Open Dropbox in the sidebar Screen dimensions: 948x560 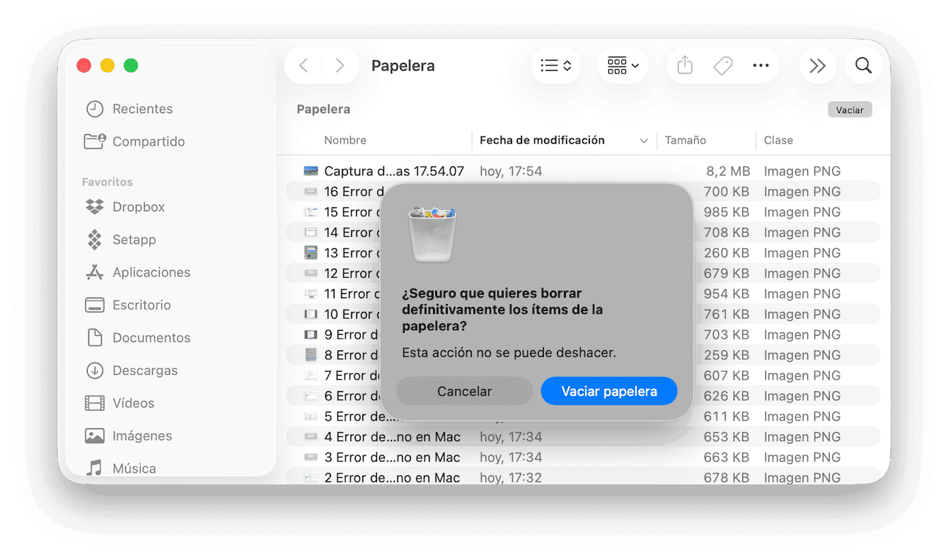pyautogui.click(x=138, y=207)
